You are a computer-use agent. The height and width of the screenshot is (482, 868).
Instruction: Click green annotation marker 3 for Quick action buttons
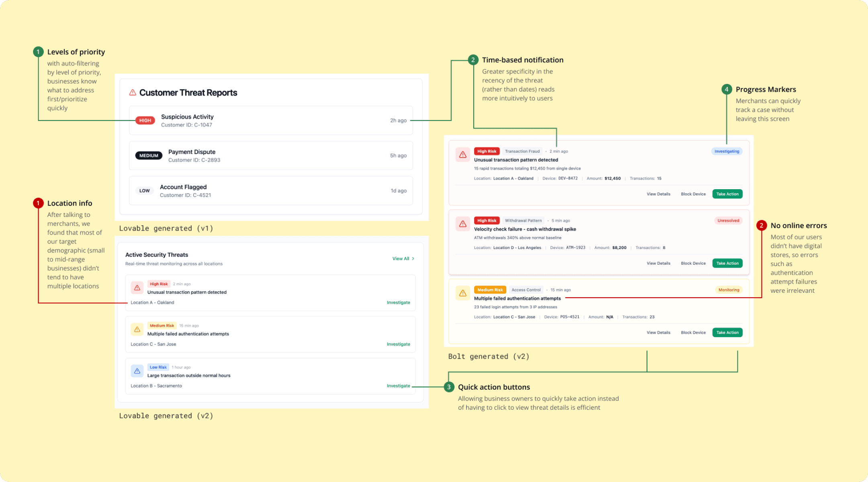449,387
